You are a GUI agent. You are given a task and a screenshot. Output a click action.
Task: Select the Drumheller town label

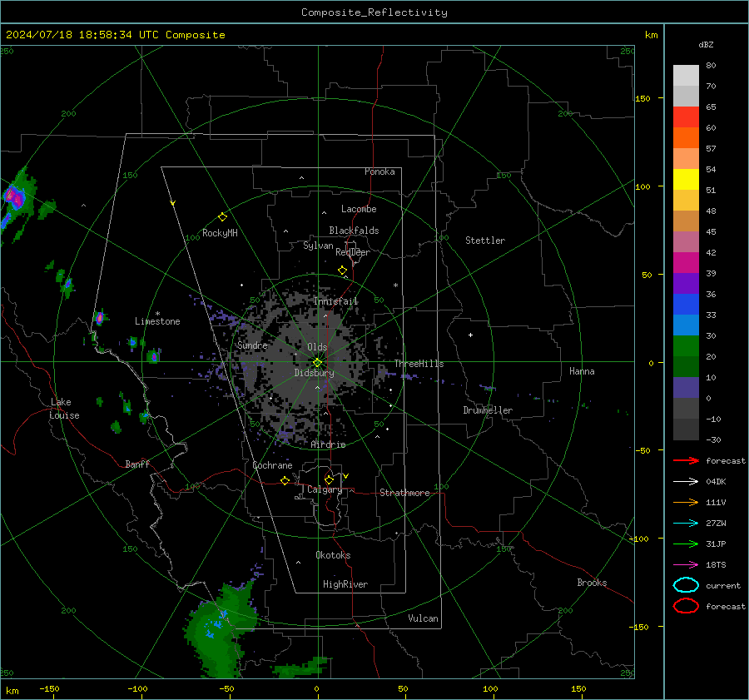(488, 410)
